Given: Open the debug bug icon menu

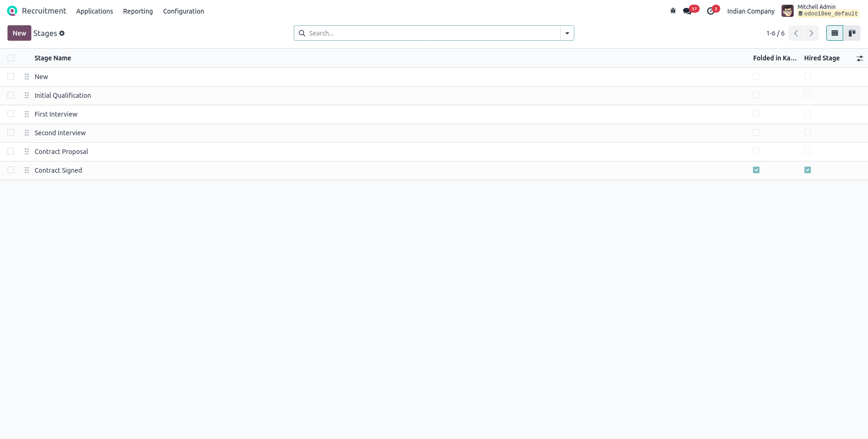Looking at the screenshot, I should (x=673, y=11).
